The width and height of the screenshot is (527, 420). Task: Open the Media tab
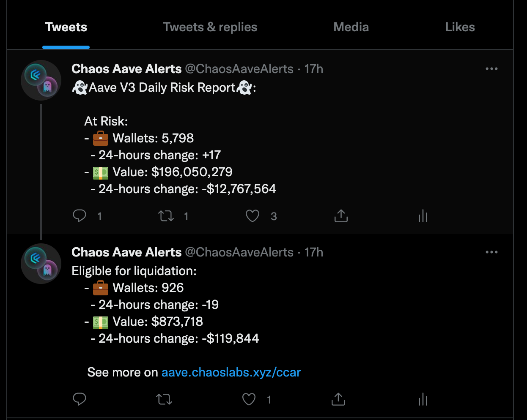(351, 27)
